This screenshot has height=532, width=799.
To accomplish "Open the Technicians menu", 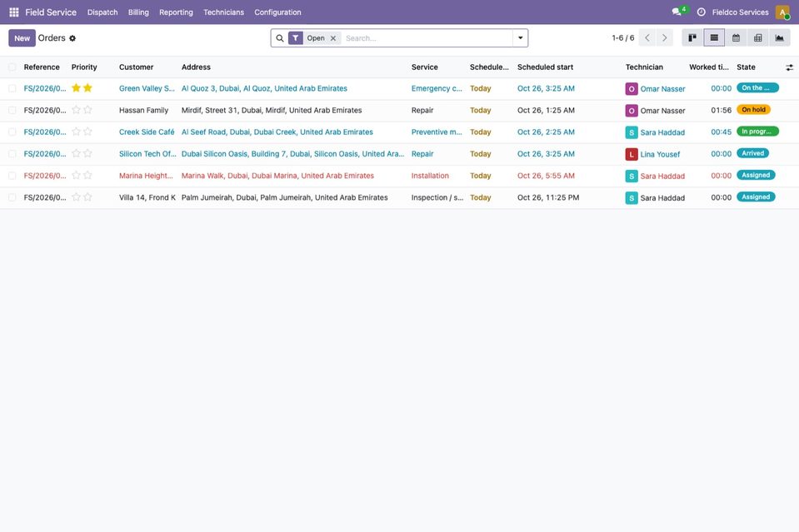I will [x=223, y=12].
